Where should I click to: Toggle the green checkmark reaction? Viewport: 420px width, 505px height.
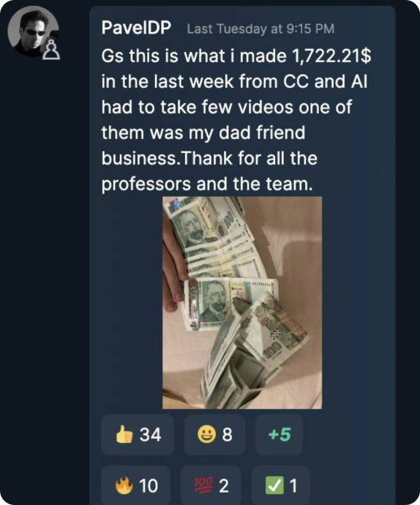coord(280,486)
